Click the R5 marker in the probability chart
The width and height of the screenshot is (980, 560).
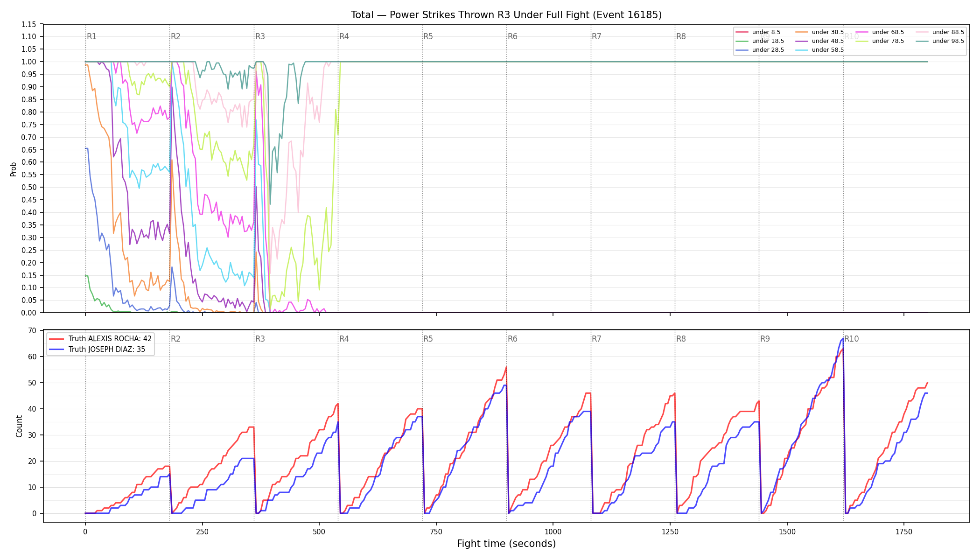coord(428,36)
